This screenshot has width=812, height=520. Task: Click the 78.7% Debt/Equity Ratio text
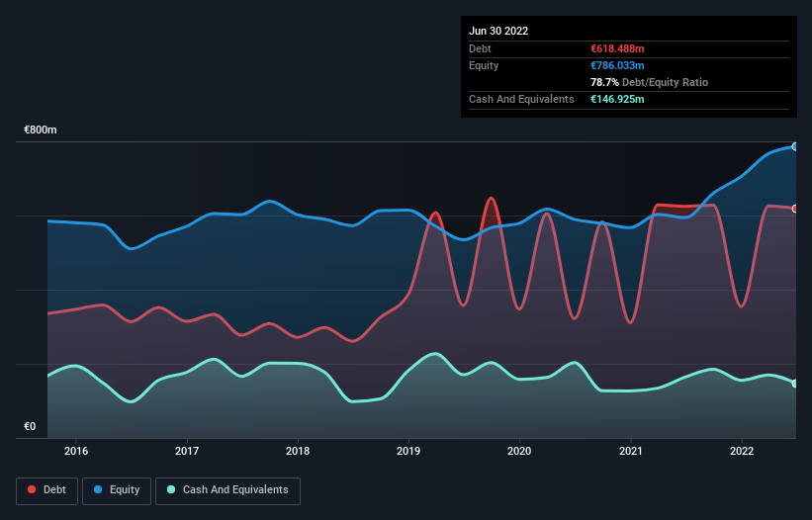649,82
